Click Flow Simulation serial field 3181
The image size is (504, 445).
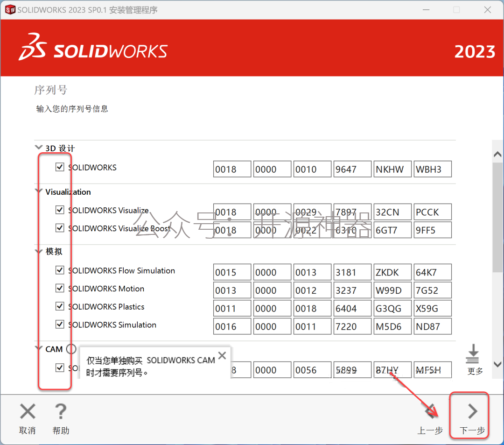[353, 272]
